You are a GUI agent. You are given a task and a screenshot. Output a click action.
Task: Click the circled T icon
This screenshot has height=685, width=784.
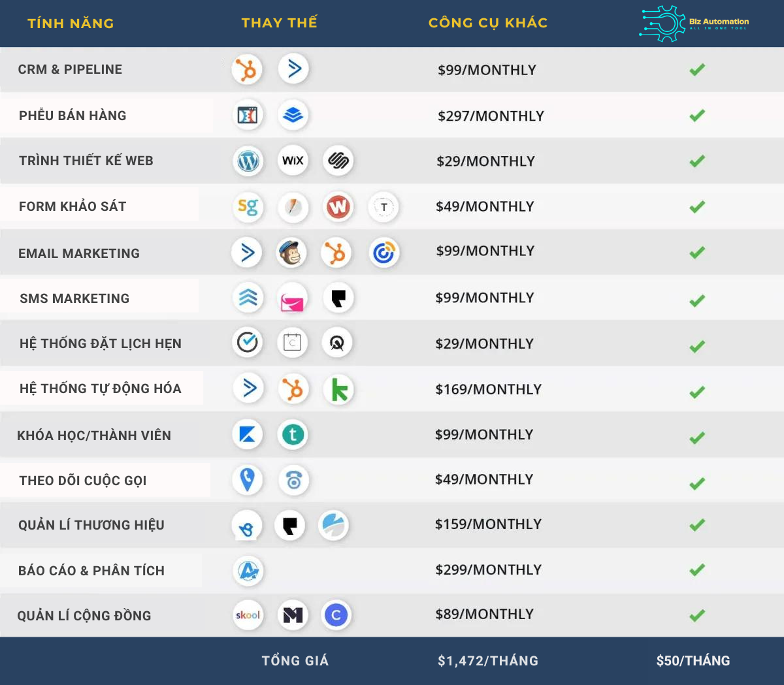384,207
